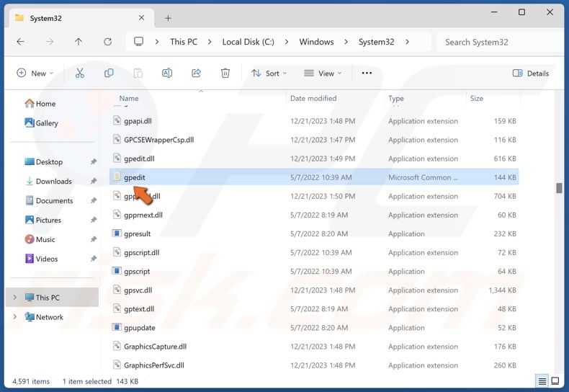The height and width of the screenshot is (392, 569).
Task: Click the Copy icon in toolbar
Action: tap(109, 73)
